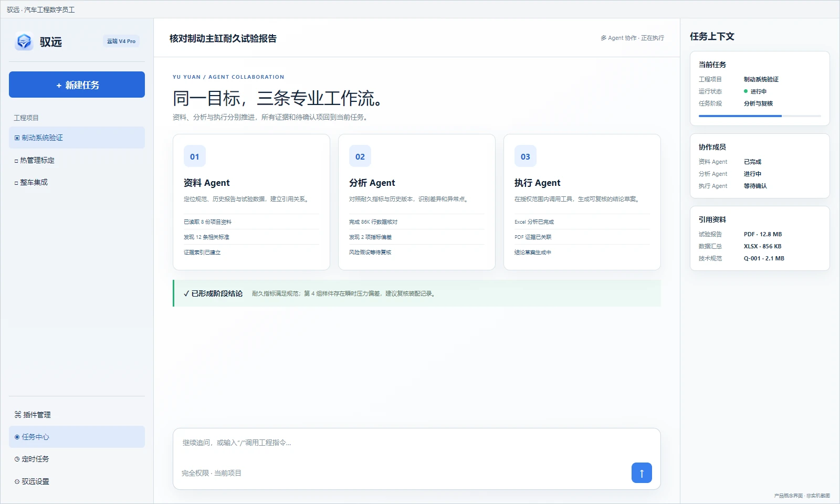Click the Q-001 · 2.1 MB reference file
The height and width of the screenshot is (504, 840).
coord(764,258)
